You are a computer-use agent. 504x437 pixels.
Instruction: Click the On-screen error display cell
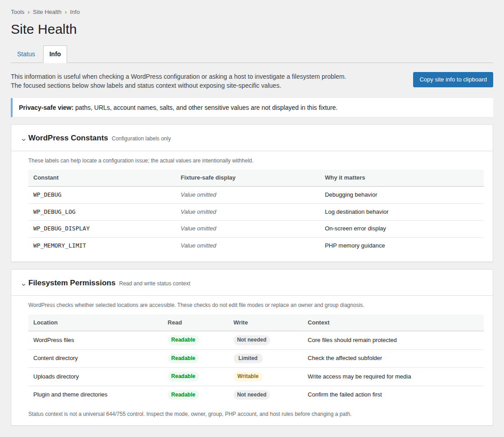click(355, 229)
